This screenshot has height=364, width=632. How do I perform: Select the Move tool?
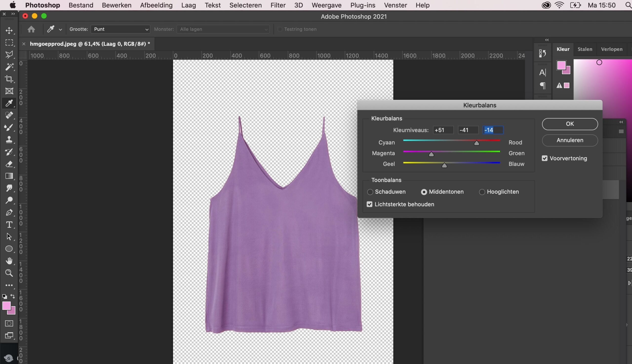click(9, 31)
